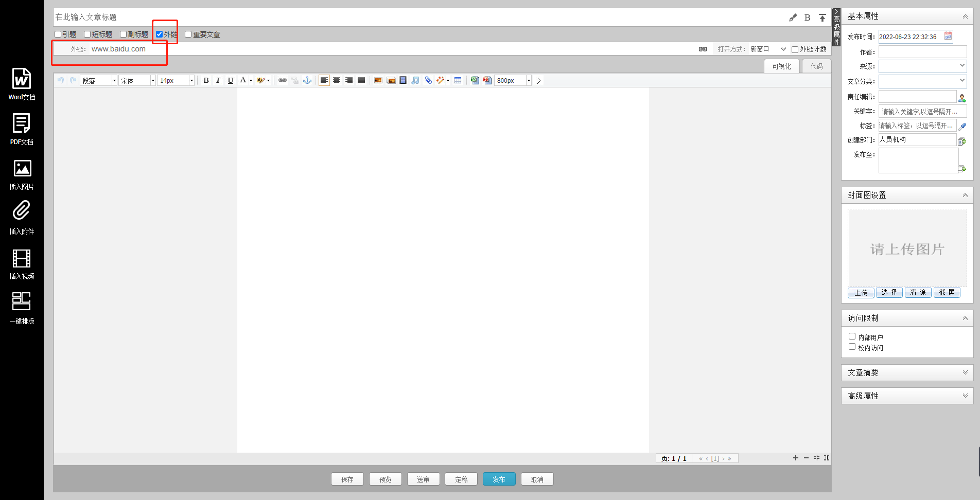Screen dimensions: 980x500
Task: Toggle italic formatting
Action: tap(218, 80)
